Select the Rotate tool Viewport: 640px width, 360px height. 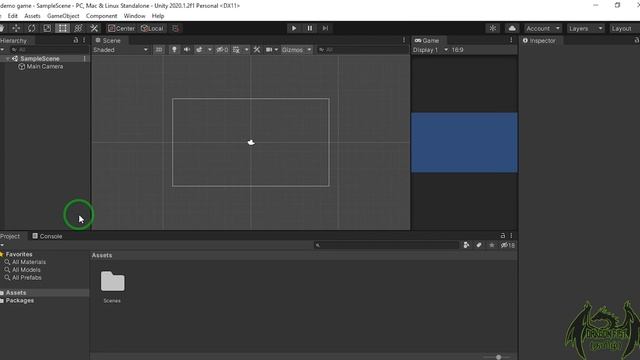coord(31,28)
